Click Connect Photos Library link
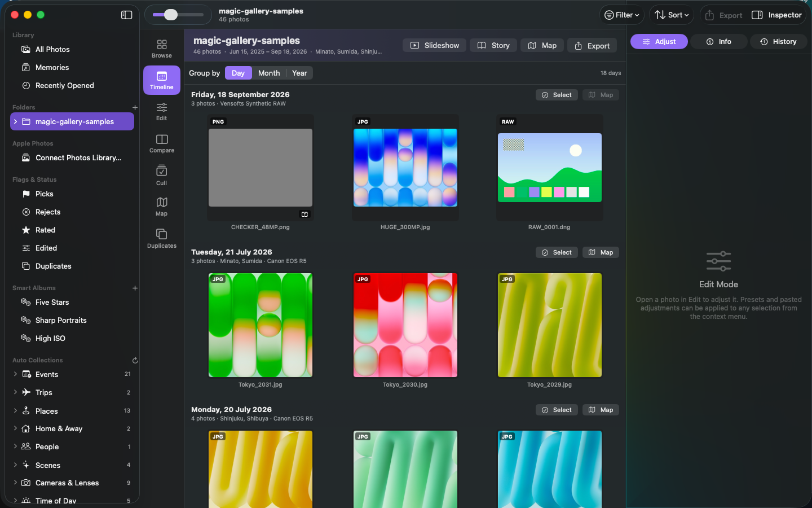Viewport: 812px width, 508px height. [x=72, y=158]
